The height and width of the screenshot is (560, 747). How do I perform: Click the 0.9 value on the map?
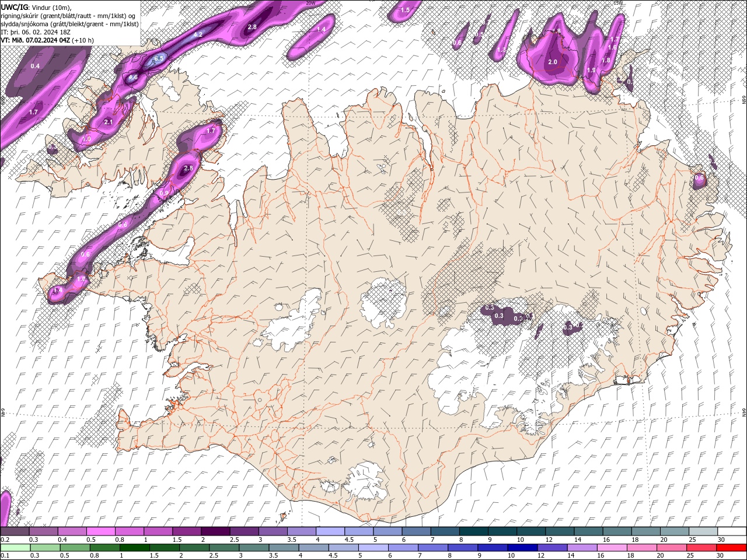[x=163, y=193]
